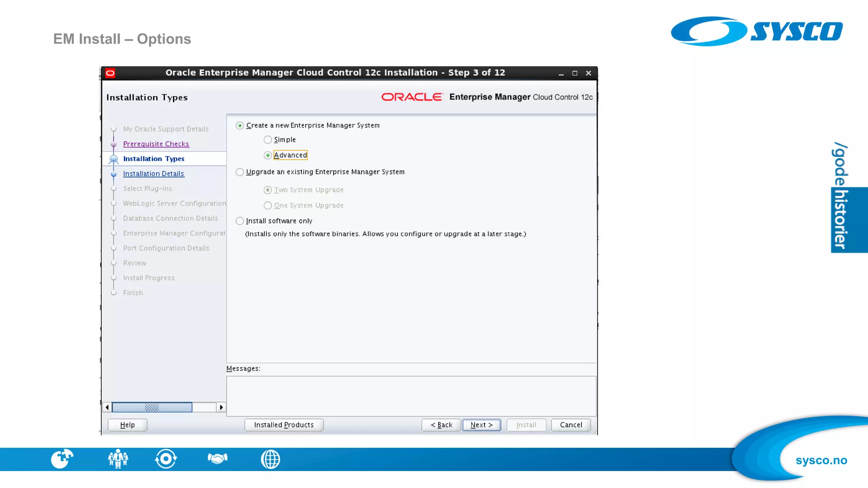Select Create a new Enterprise Manager System
Image resolution: width=868 pixels, height=488 pixels.
(240, 125)
